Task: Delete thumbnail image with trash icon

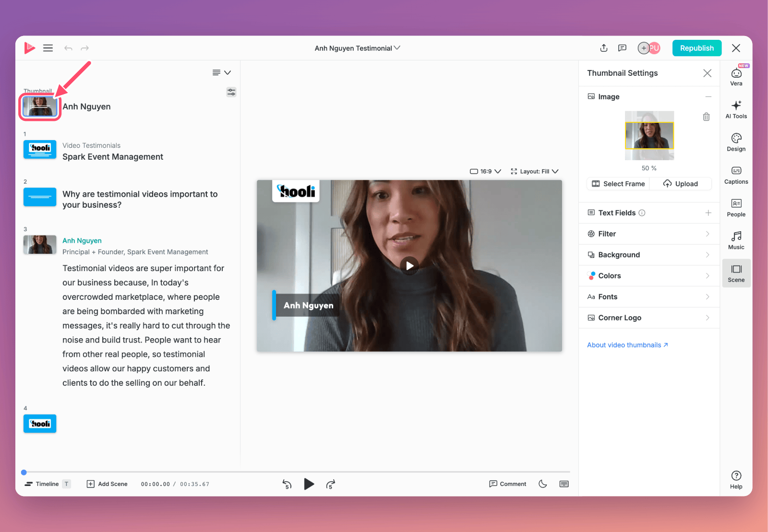Action: [x=706, y=117]
